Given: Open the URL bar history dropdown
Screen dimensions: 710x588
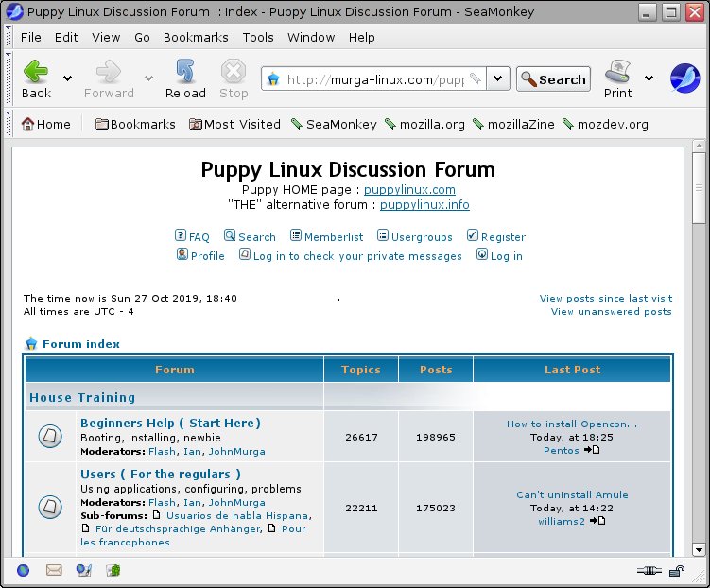Looking at the screenshot, I should (x=498, y=78).
